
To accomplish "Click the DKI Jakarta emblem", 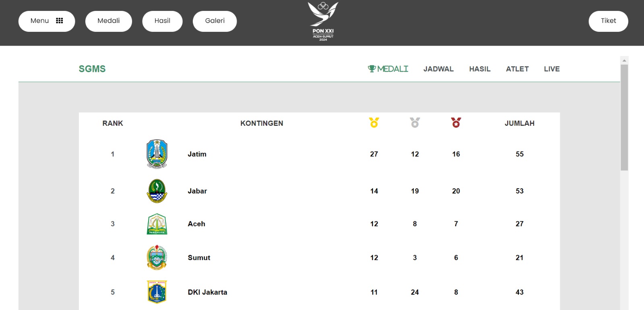I will point(157,292).
